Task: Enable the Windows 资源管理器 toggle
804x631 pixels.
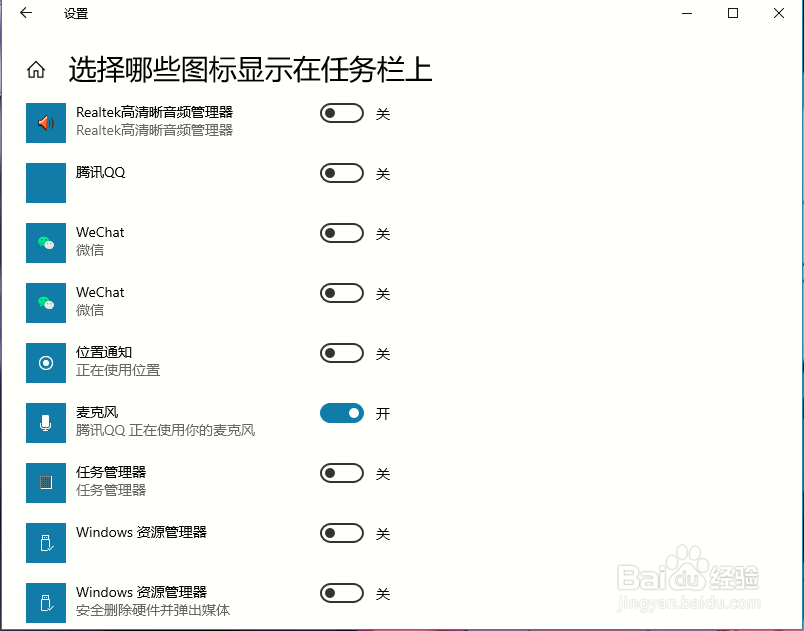Action: point(341,533)
